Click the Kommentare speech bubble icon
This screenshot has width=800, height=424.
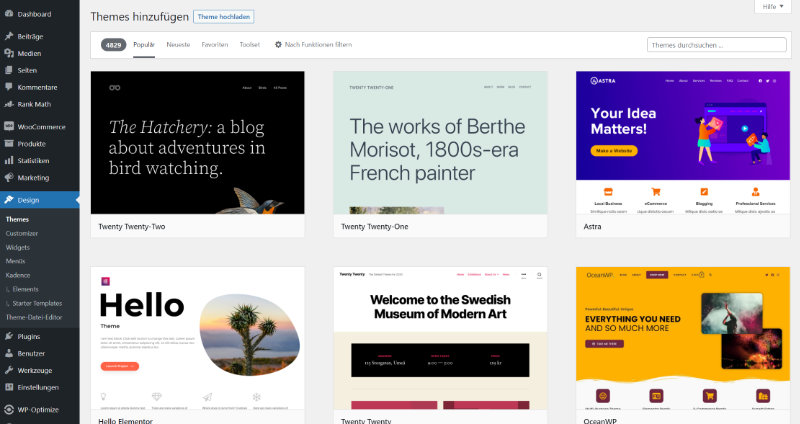tap(9, 87)
